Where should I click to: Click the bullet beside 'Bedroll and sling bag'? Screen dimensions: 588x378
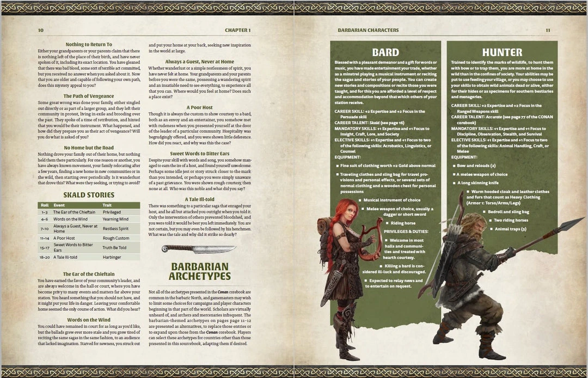[x=484, y=212]
